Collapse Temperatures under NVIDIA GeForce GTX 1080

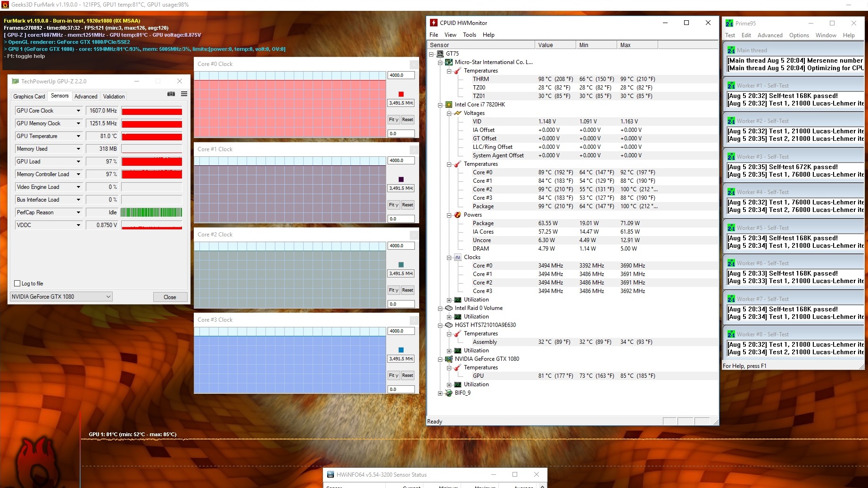[449, 368]
